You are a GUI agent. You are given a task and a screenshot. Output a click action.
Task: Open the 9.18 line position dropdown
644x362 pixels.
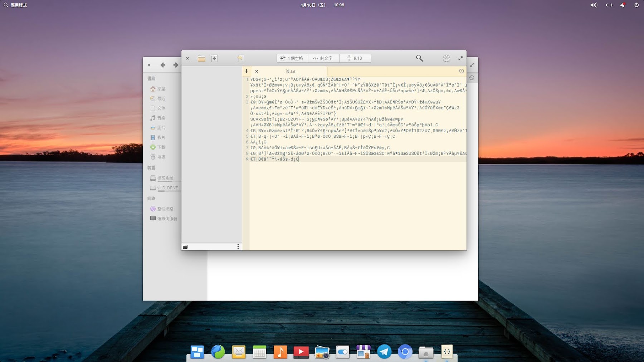click(355, 58)
